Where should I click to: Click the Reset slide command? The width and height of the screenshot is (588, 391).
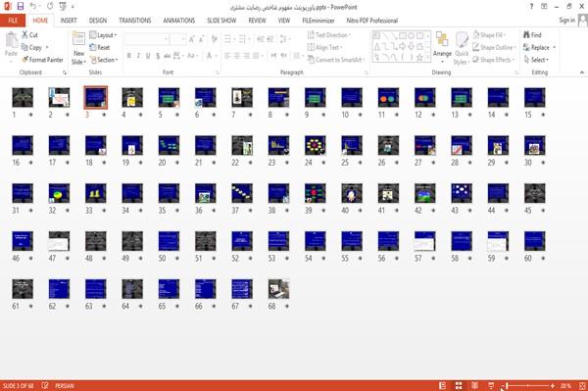[x=100, y=47]
